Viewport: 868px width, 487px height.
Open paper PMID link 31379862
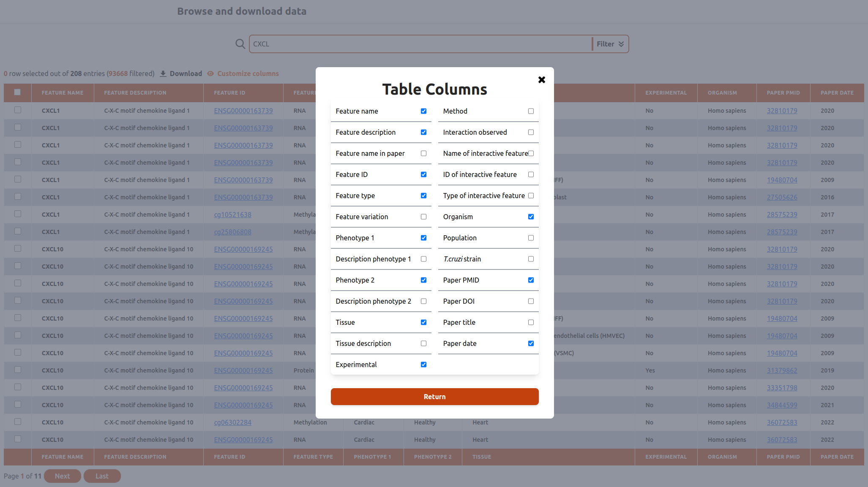pyautogui.click(x=782, y=370)
